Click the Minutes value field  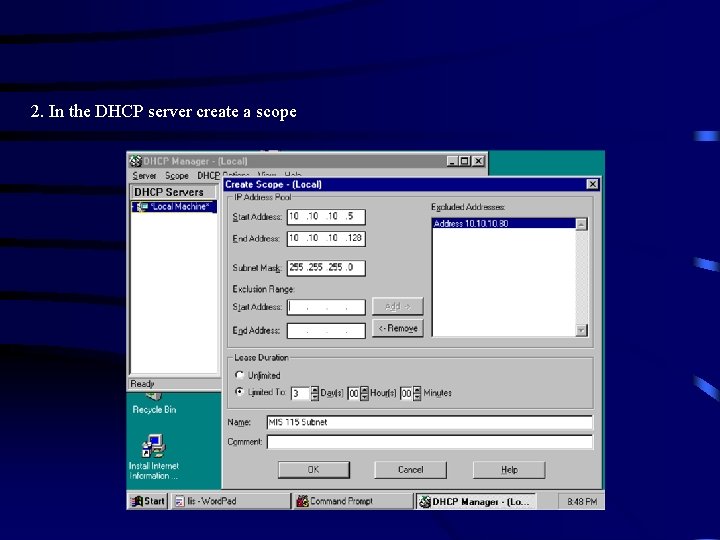(x=406, y=394)
